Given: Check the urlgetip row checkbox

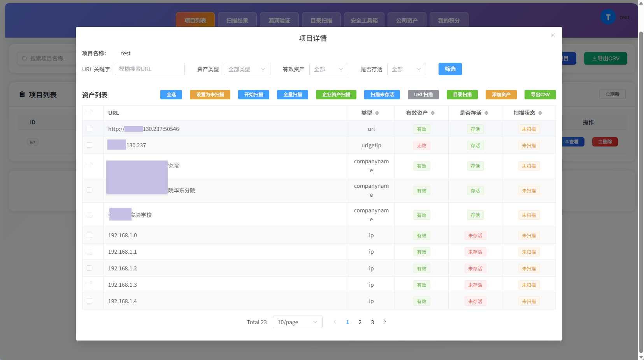Looking at the screenshot, I should (89, 145).
